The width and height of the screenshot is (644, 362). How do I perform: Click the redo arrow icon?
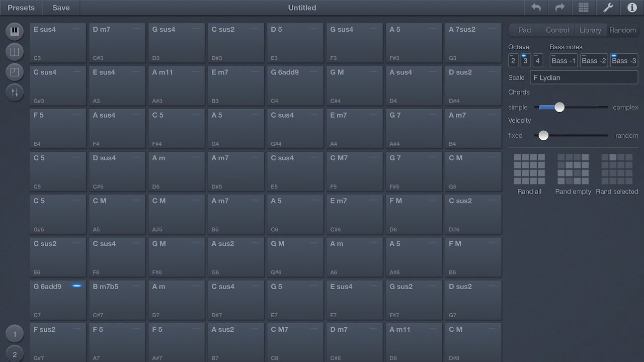(x=560, y=8)
